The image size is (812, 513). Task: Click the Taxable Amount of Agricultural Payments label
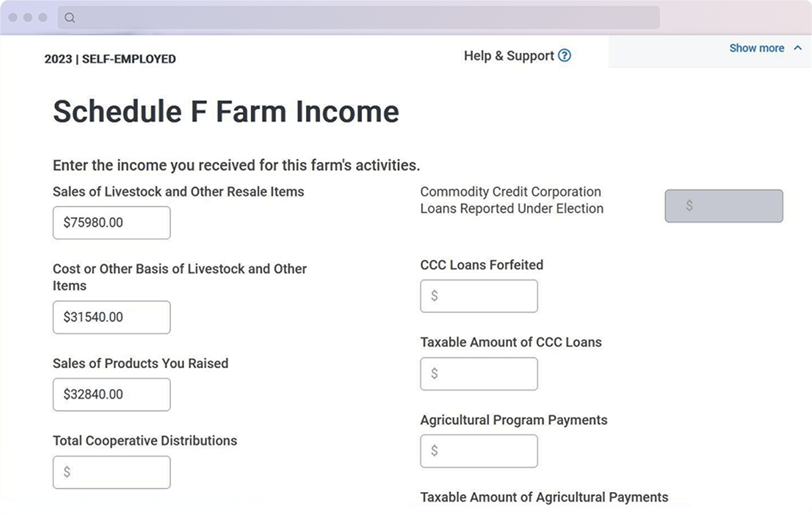(544, 497)
